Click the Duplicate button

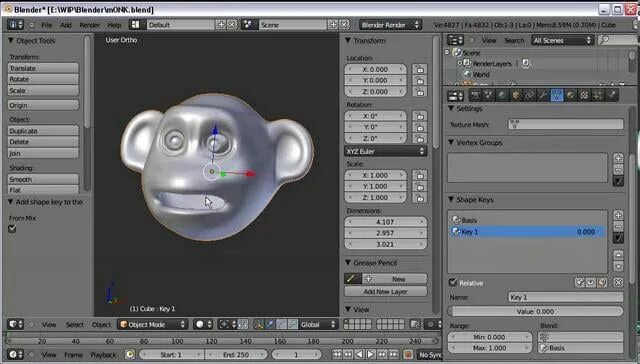coord(43,131)
